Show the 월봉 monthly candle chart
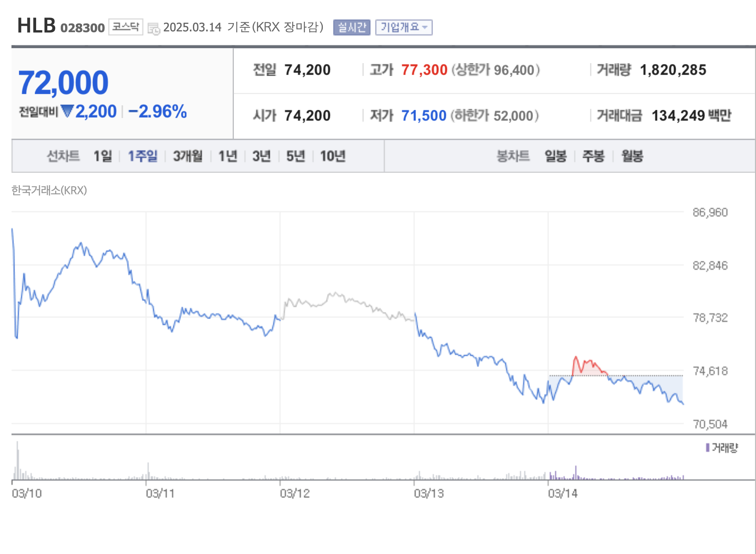Viewport: 756px width, 554px height. click(x=632, y=156)
